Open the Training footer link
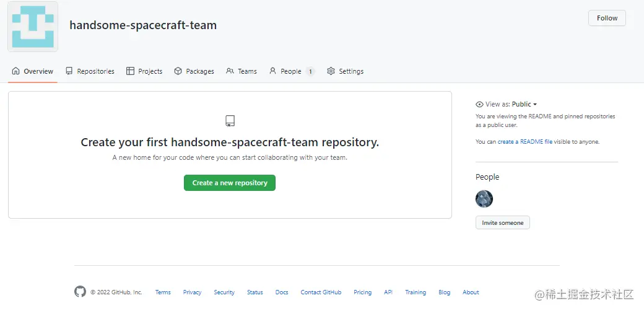644x311 pixels. click(416, 292)
